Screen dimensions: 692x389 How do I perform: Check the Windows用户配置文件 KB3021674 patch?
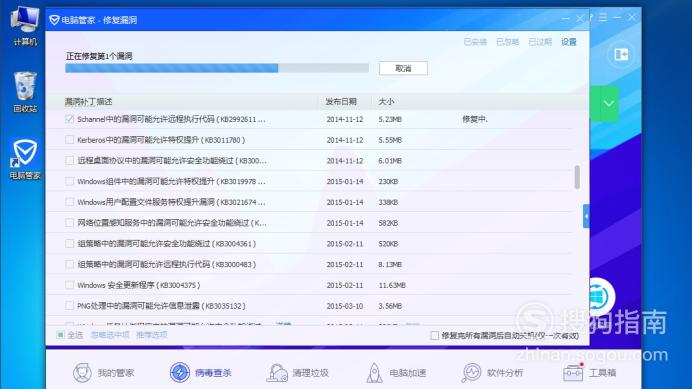pos(69,202)
